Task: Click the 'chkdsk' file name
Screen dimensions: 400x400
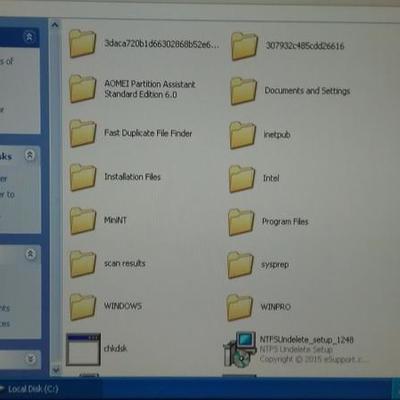Action: coord(115,349)
